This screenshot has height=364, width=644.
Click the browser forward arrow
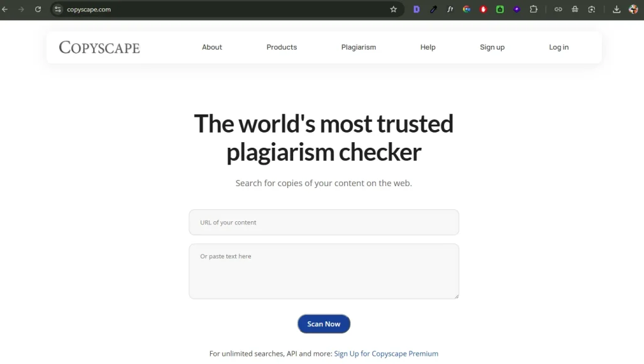click(x=21, y=9)
